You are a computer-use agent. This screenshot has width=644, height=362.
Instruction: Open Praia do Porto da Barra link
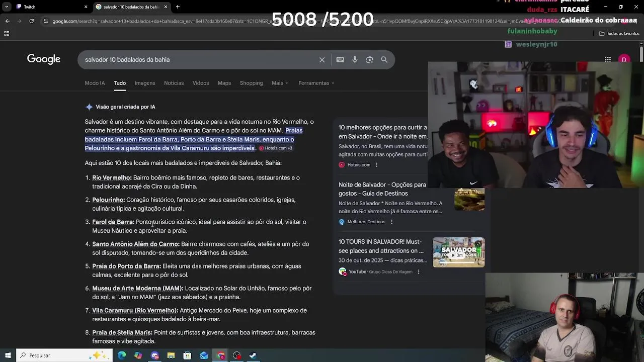126,266
